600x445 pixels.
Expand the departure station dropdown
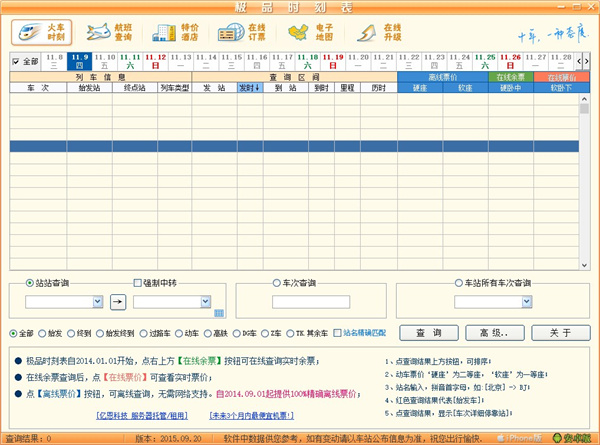pos(98,302)
